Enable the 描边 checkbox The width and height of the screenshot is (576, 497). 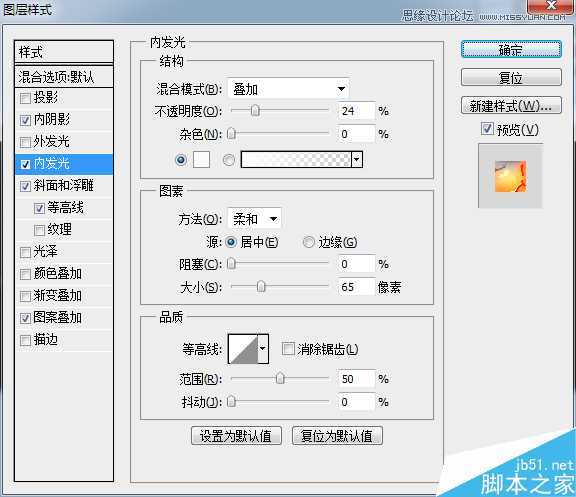tap(25, 340)
